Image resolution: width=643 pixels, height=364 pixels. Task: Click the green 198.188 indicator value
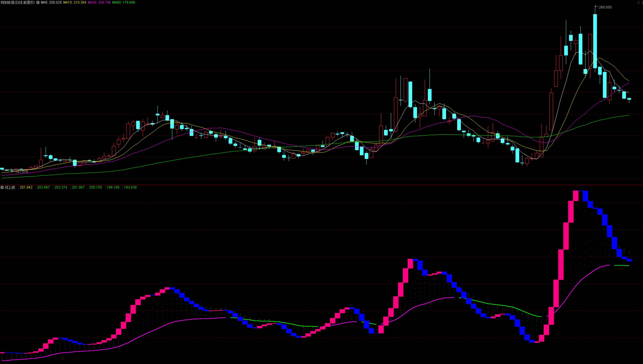pos(113,187)
